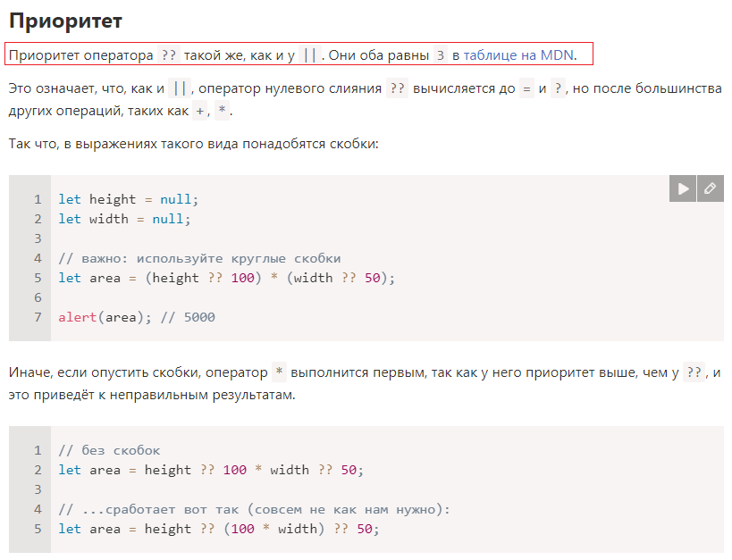Click the '(height ?? 100)' expression in line 5
Viewport: 732px width, 560px height.
[203, 278]
